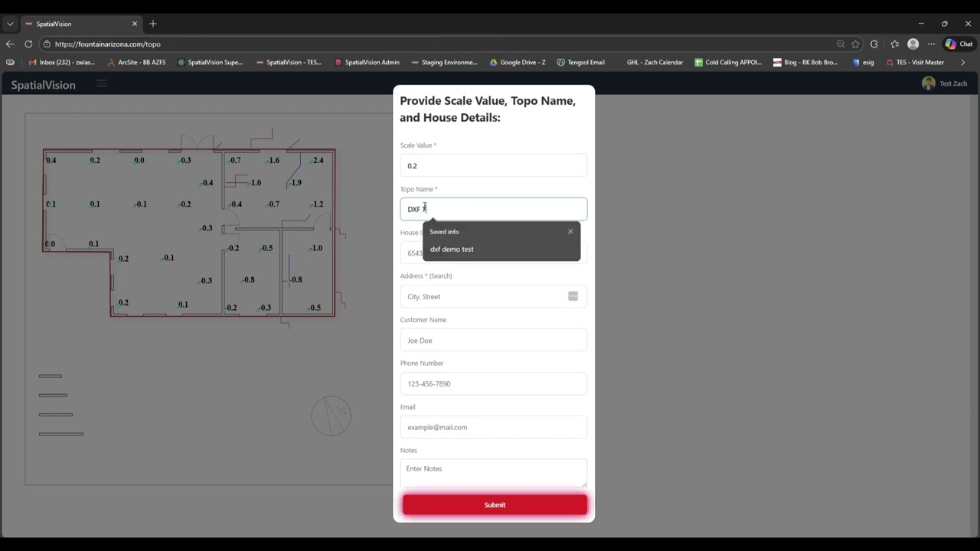This screenshot has height=551, width=980.
Task: Add this page to favorites star
Action: point(856,44)
